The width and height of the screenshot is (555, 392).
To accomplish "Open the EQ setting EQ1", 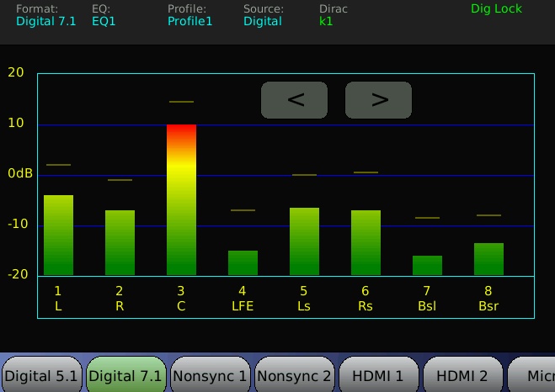I will [x=104, y=21].
